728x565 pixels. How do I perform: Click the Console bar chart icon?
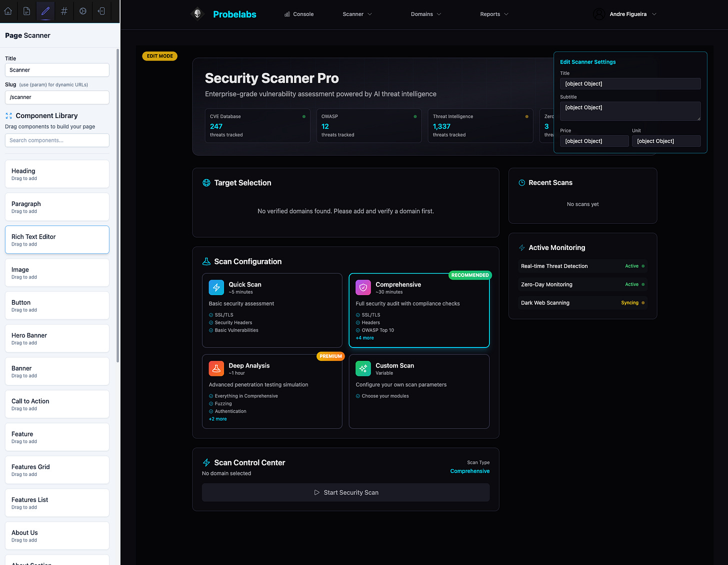tap(287, 14)
